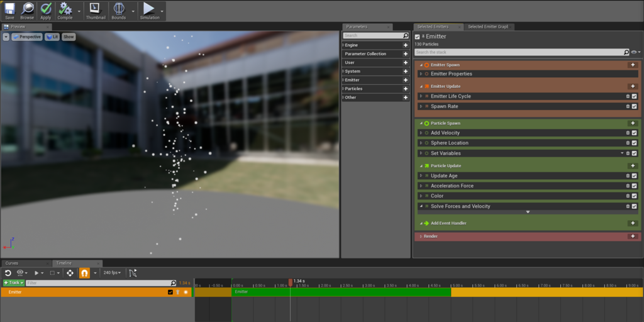Switch to Selected Emitter Graph tab
This screenshot has height=322, width=644.
tap(488, 26)
